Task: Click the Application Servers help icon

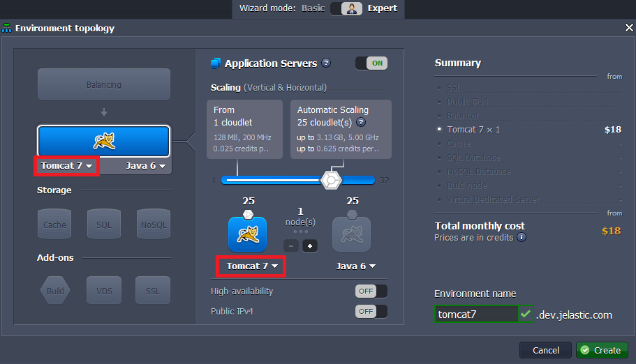Action: [x=326, y=63]
